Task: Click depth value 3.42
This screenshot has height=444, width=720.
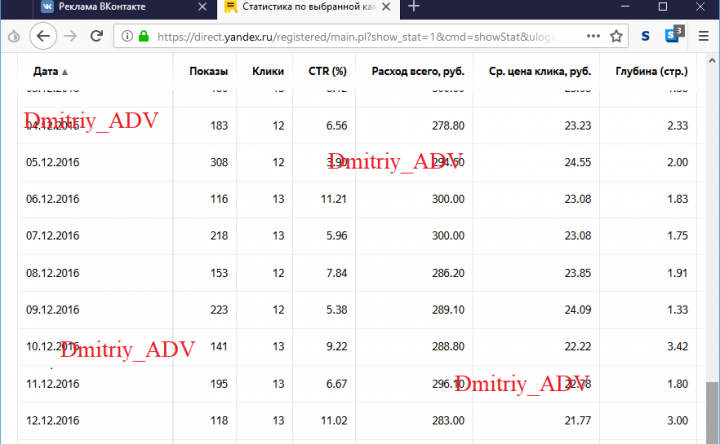Action: point(677,347)
